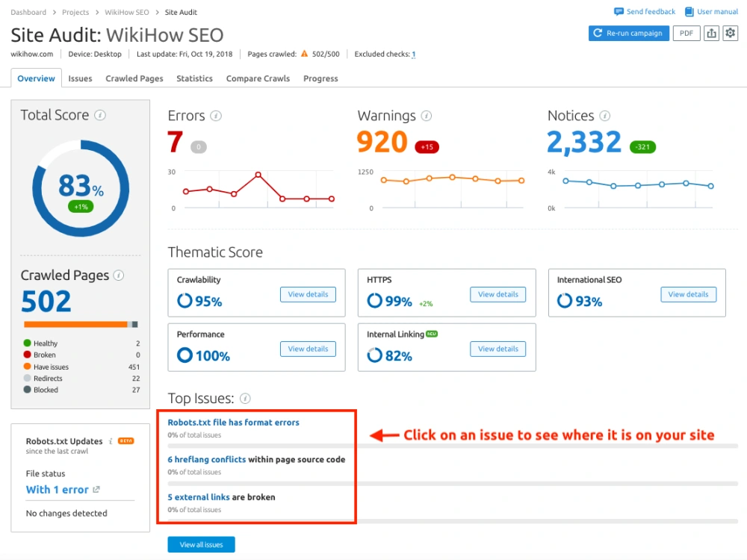747x560 pixels.
Task: Click the PDF export button
Action: [686, 34]
